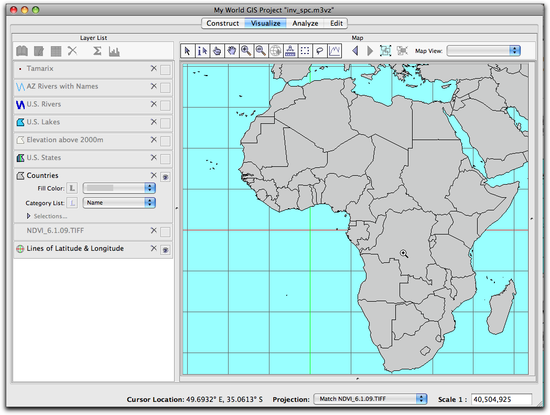Open the Map View dropdown

point(484,51)
